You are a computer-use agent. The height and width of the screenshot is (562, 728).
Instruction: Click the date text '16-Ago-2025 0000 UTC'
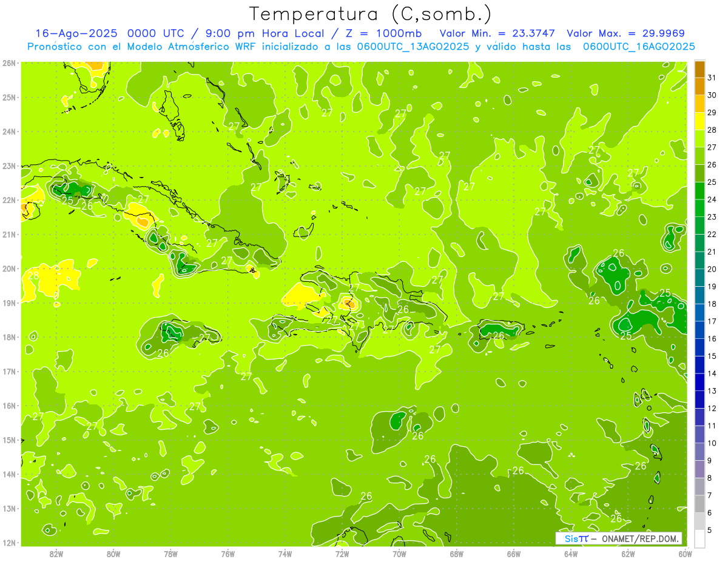110,33
